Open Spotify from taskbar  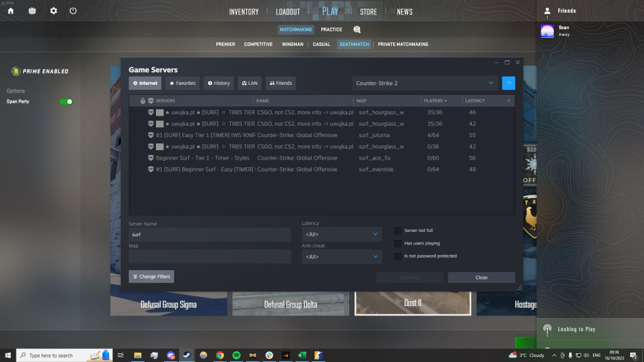coord(236,355)
